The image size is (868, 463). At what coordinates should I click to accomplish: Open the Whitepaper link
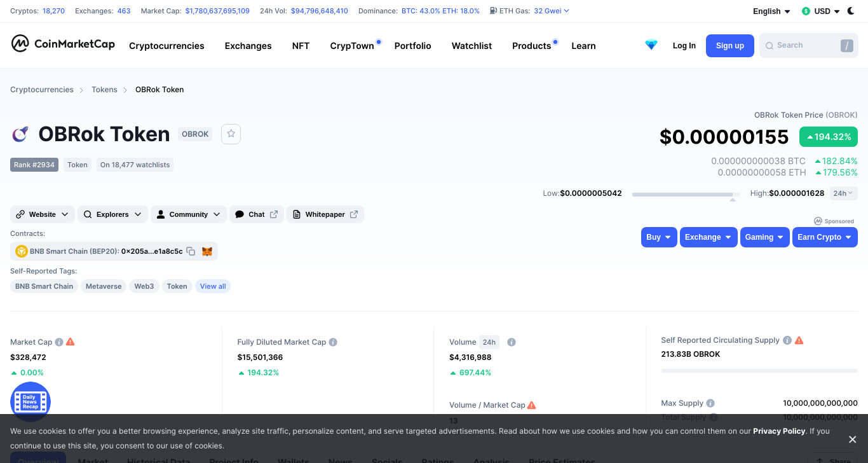point(325,214)
